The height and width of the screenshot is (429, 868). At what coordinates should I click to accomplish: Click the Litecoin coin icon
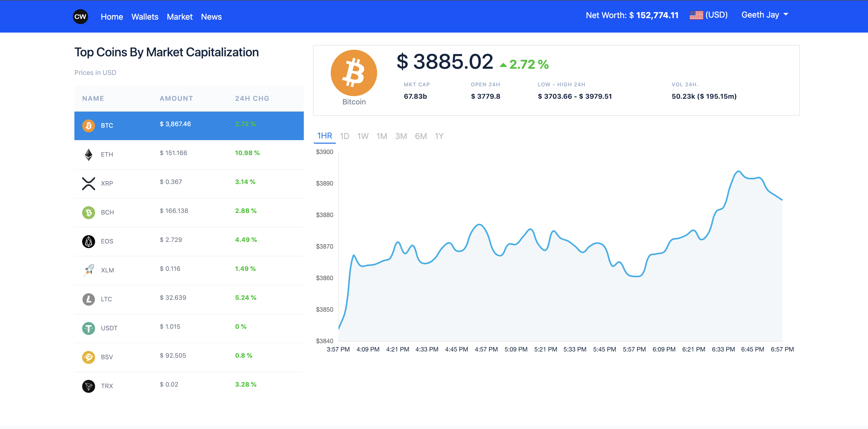pyautogui.click(x=88, y=299)
